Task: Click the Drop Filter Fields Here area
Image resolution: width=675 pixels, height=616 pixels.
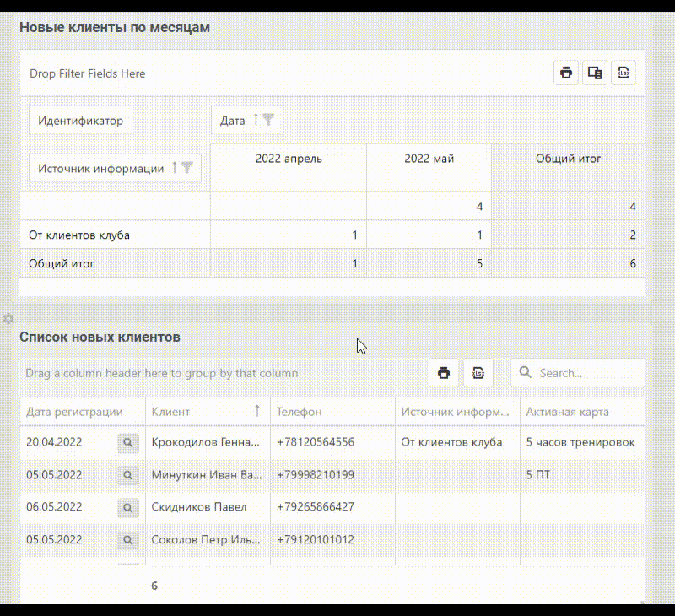Action: click(x=88, y=73)
